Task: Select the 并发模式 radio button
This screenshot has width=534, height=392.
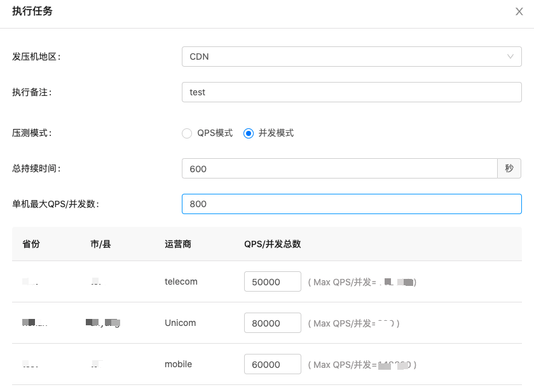Action: tap(249, 133)
